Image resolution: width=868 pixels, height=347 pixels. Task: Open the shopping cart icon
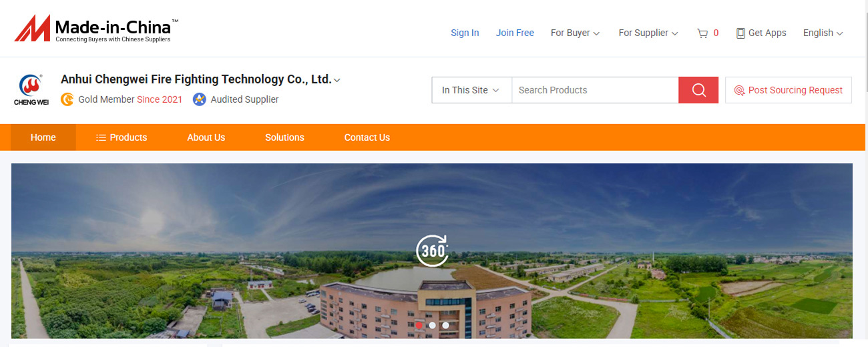coord(702,33)
